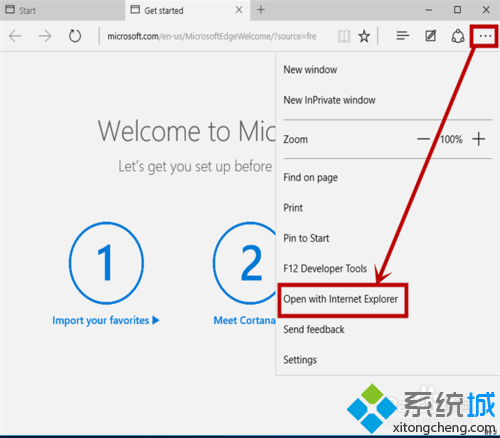Image resolution: width=500 pixels, height=438 pixels.
Task: Open F12 Developer Tools
Action: pyautogui.click(x=325, y=269)
